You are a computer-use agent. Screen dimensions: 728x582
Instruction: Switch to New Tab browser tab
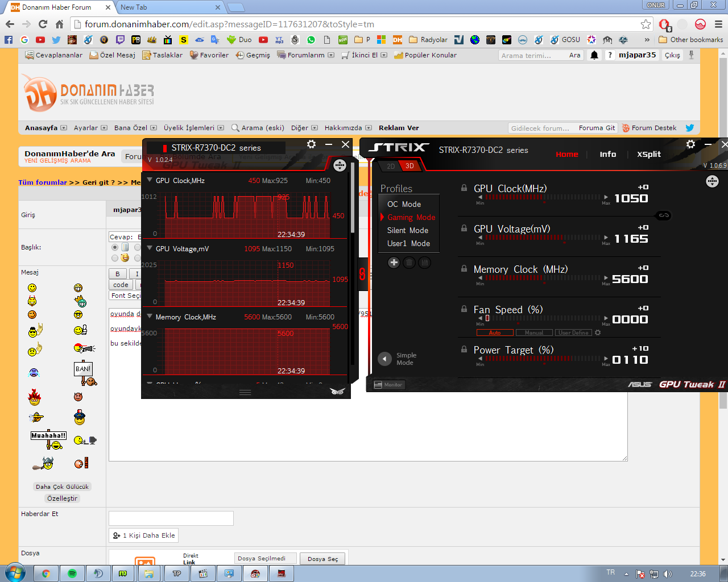[171, 7]
